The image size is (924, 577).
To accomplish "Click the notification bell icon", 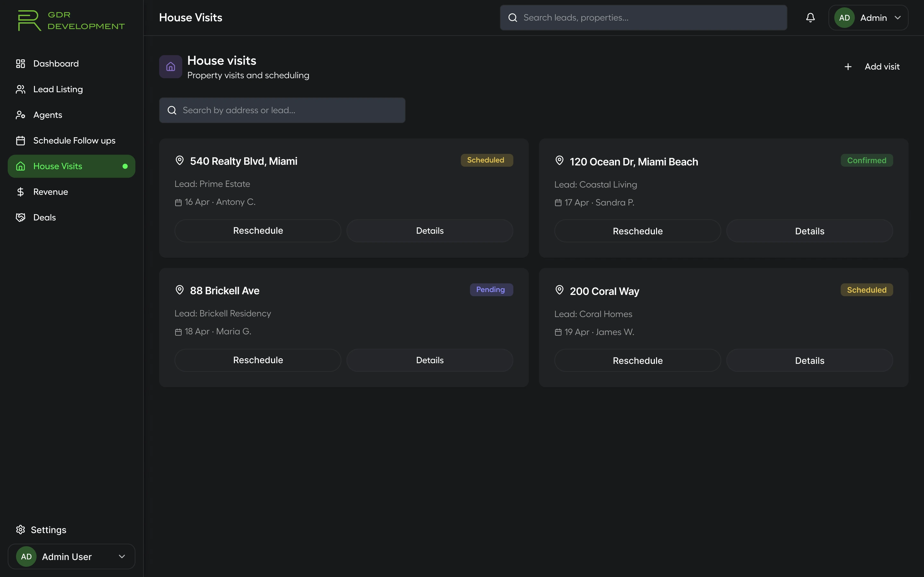I will pyautogui.click(x=810, y=18).
